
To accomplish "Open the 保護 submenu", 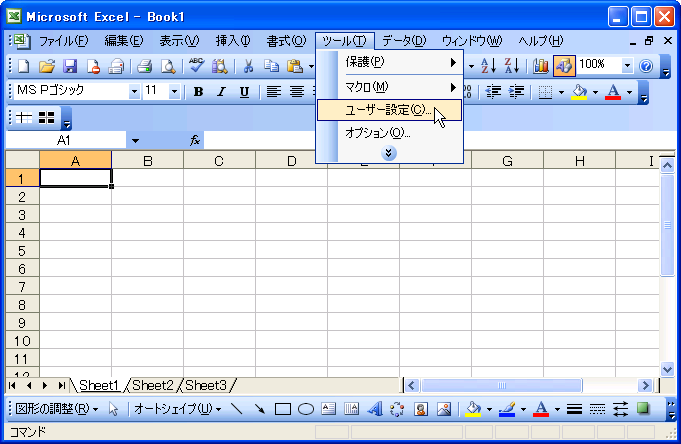I will click(x=389, y=62).
